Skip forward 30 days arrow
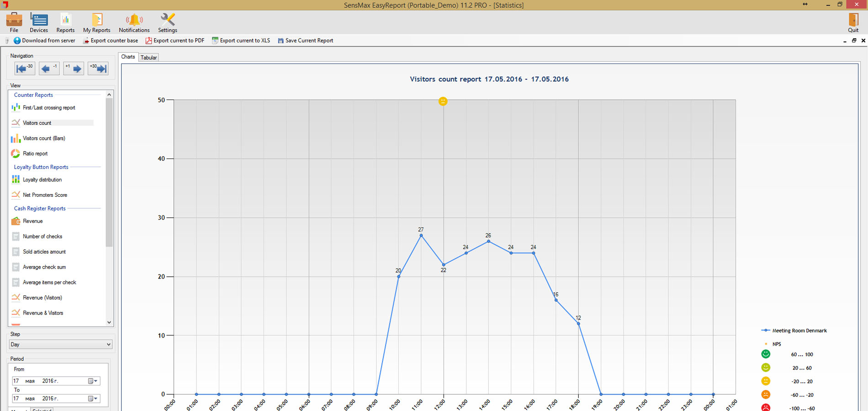Image resolution: width=868 pixels, height=411 pixels. point(98,68)
